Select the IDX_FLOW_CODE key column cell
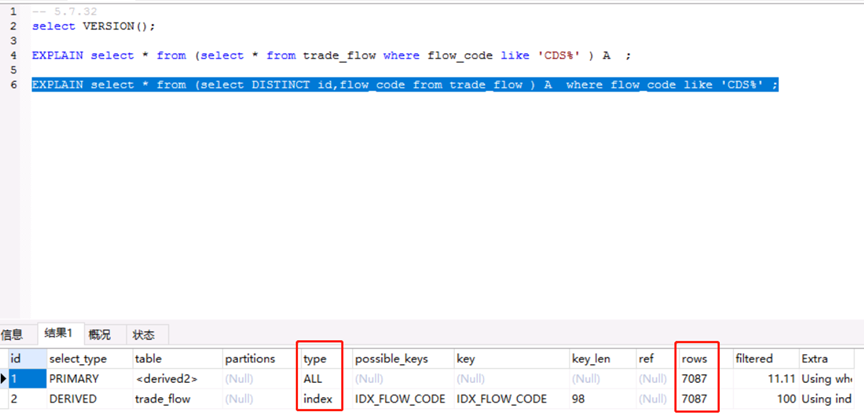864x420 pixels. 511,399
